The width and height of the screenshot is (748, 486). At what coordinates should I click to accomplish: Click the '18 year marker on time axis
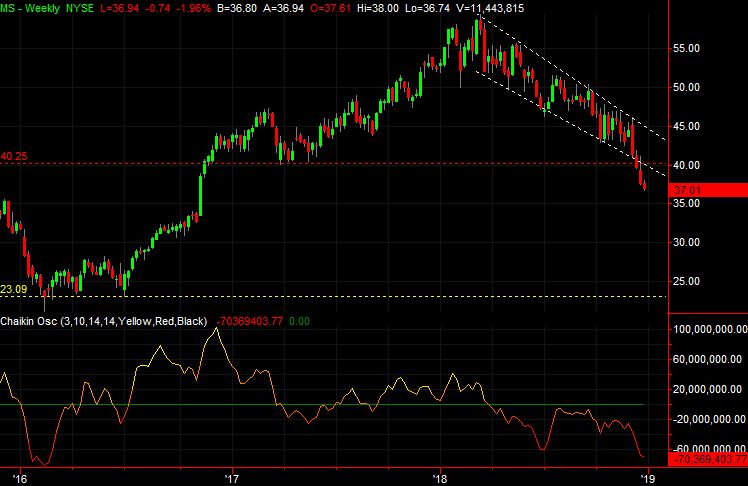coord(440,478)
